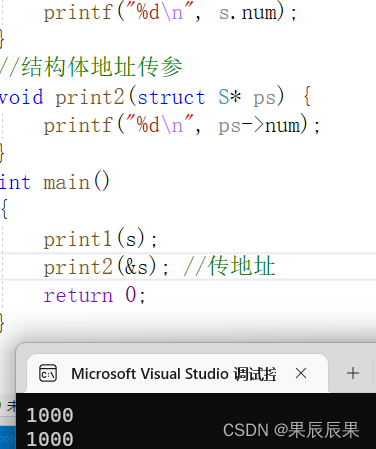Click the return 0; line

(95, 295)
